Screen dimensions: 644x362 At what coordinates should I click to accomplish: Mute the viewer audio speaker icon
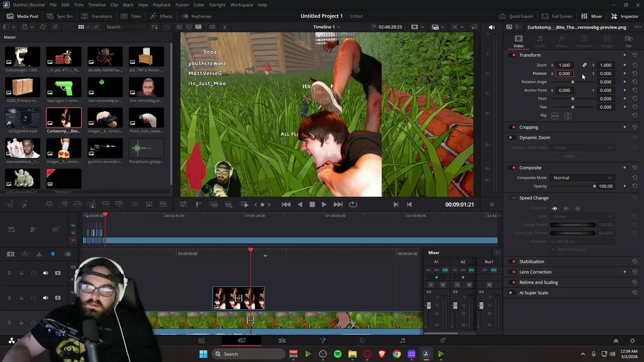[x=492, y=27]
